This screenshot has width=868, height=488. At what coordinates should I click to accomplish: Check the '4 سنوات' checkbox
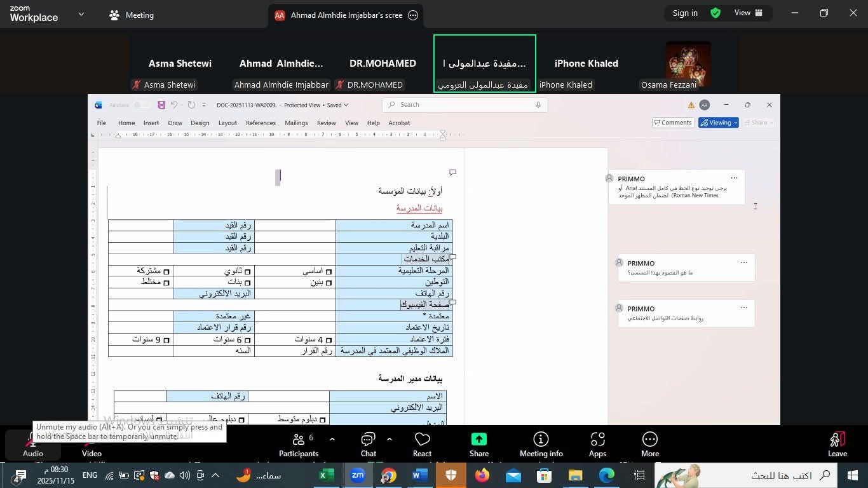329,340
